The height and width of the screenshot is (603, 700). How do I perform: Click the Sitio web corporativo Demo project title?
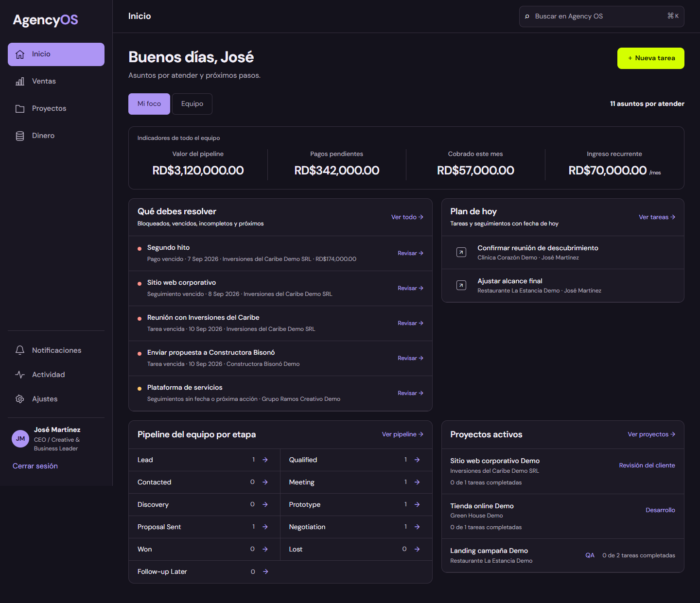(495, 461)
